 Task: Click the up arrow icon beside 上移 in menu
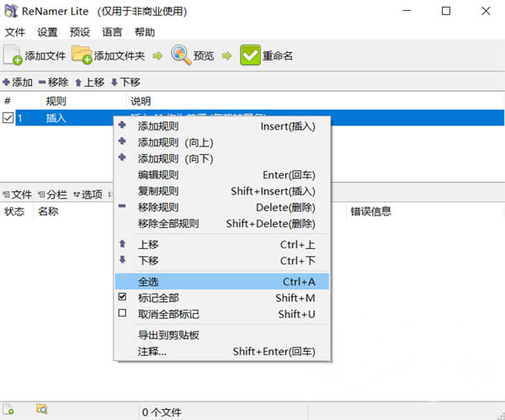[x=122, y=243]
